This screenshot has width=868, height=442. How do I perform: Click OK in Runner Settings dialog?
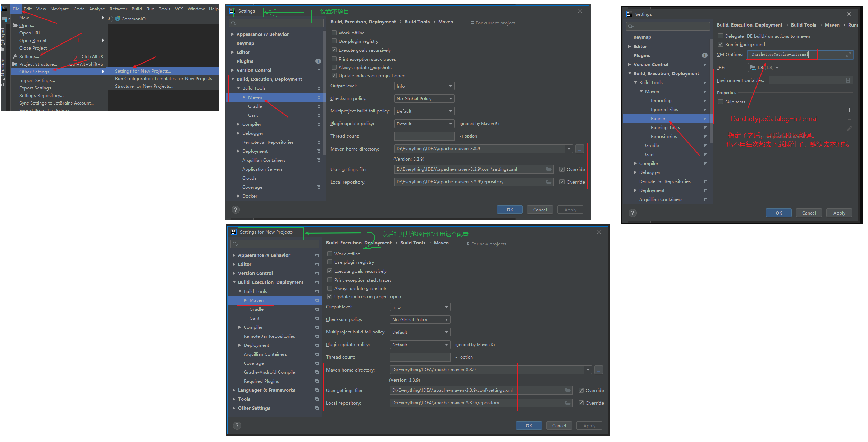tap(779, 213)
